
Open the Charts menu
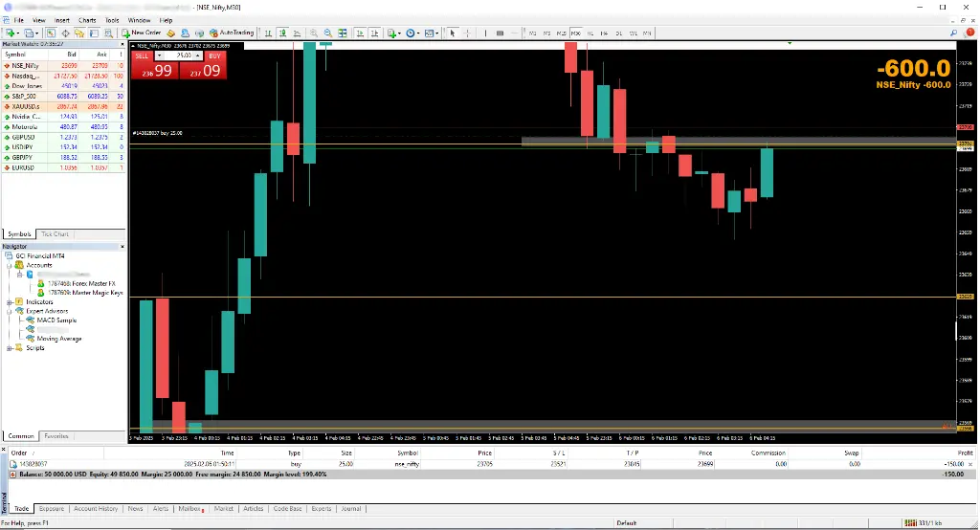(x=87, y=20)
